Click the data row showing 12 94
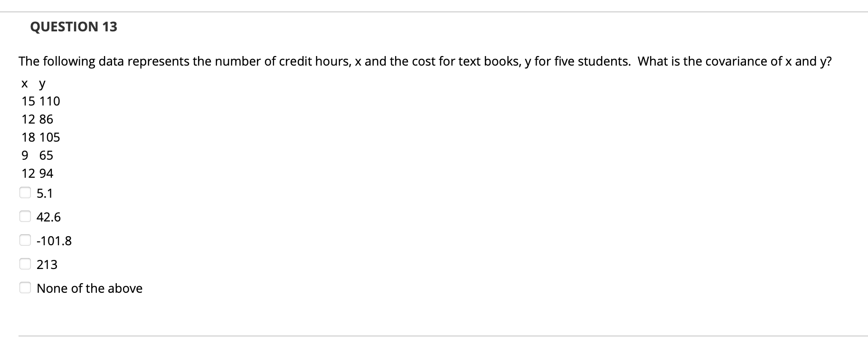 [x=38, y=173]
